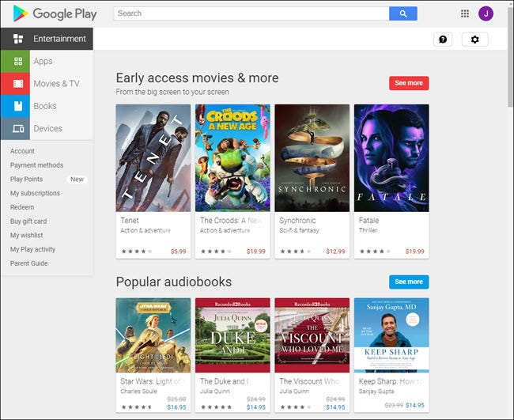Click the Synchronic title text
The height and width of the screenshot is (420, 514).
[297, 221]
